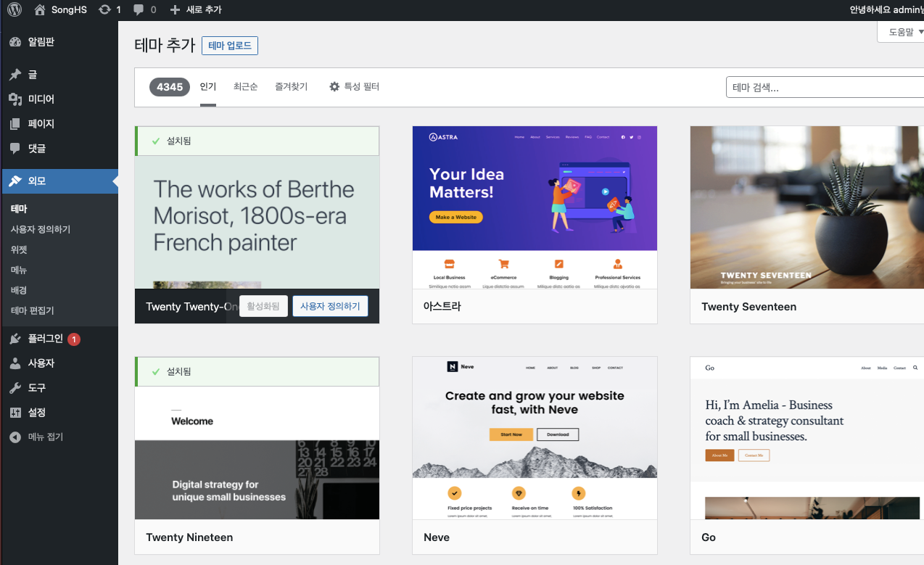Visit the SongHS site home icon

click(x=39, y=9)
